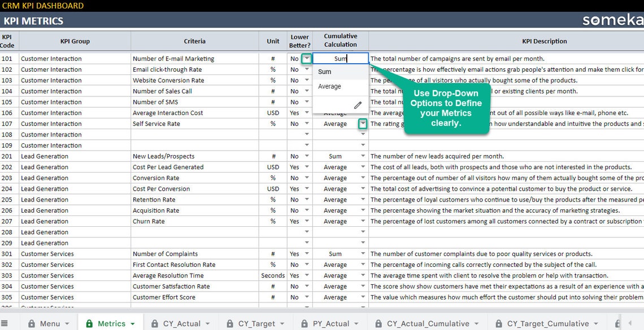Click the all-sheets hamburger icon bottom left
This screenshot has height=330, width=644.
click(5, 323)
